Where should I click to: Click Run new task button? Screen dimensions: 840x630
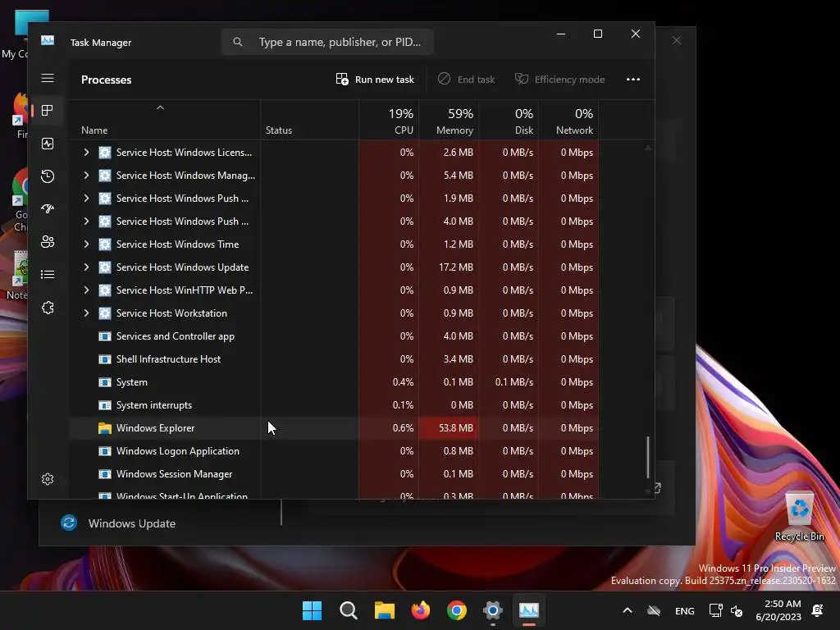click(374, 80)
